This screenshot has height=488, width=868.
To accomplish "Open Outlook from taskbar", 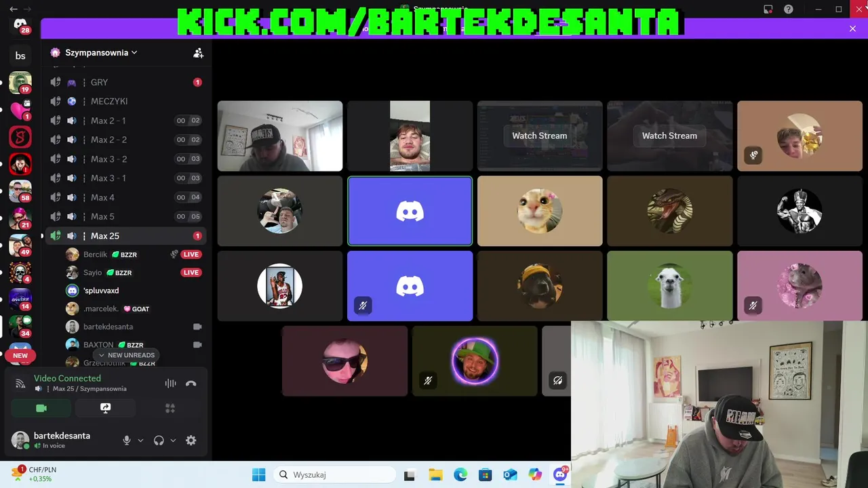I will tap(510, 475).
